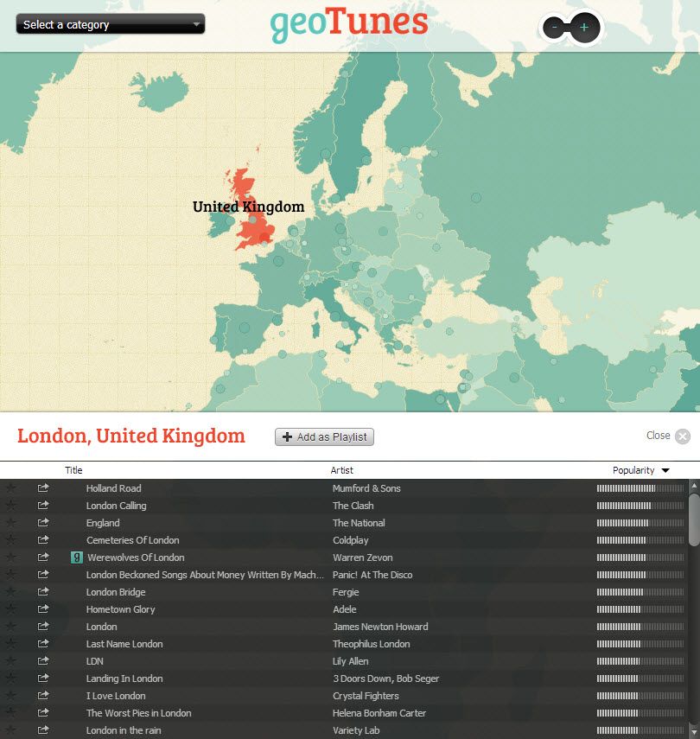Click share icon for London Calling

tap(43, 506)
